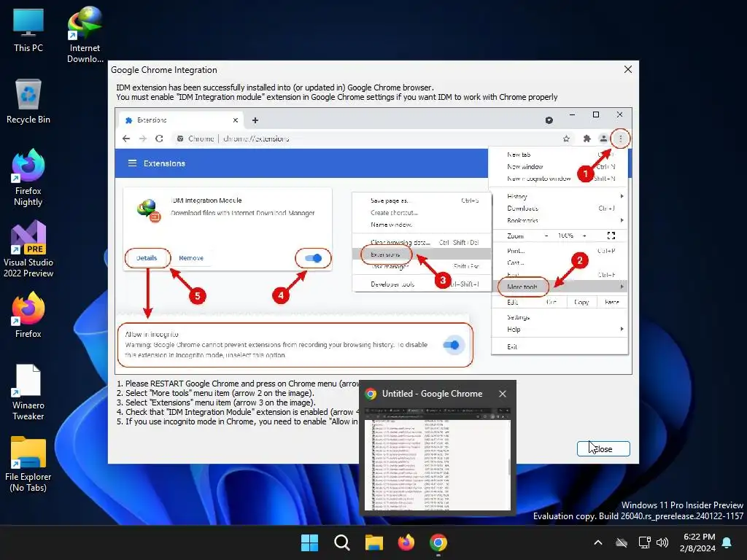The height and width of the screenshot is (560, 747).
Task: Launch Visual Studio 2022 Preview shortcut
Action: tap(28, 249)
